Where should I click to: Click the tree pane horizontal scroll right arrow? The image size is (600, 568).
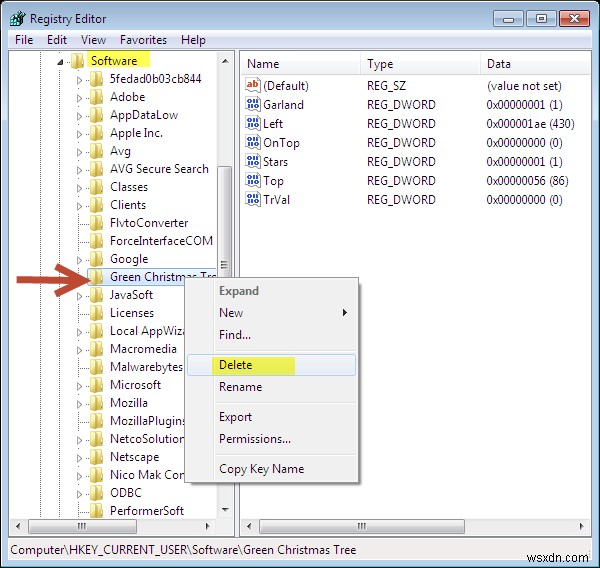(207, 526)
